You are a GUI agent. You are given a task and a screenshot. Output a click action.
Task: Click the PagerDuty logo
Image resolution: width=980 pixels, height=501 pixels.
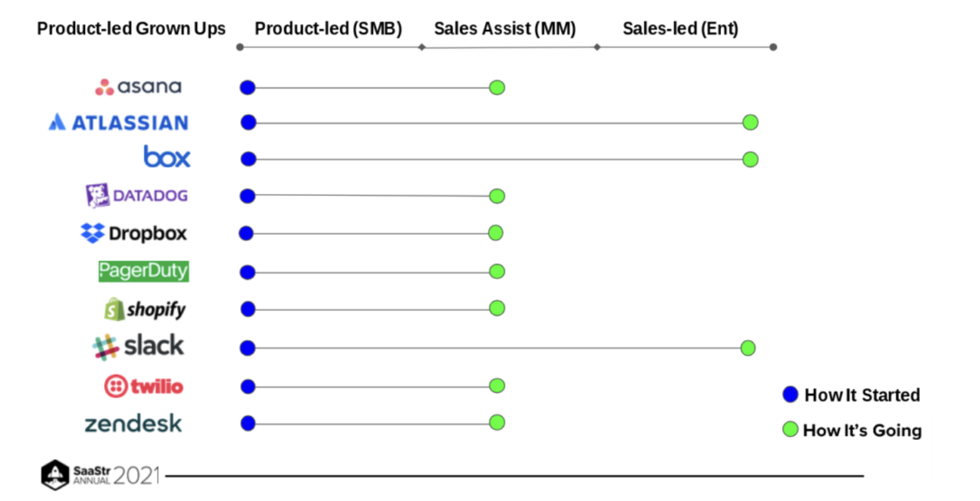pyautogui.click(x=143, y=271)
